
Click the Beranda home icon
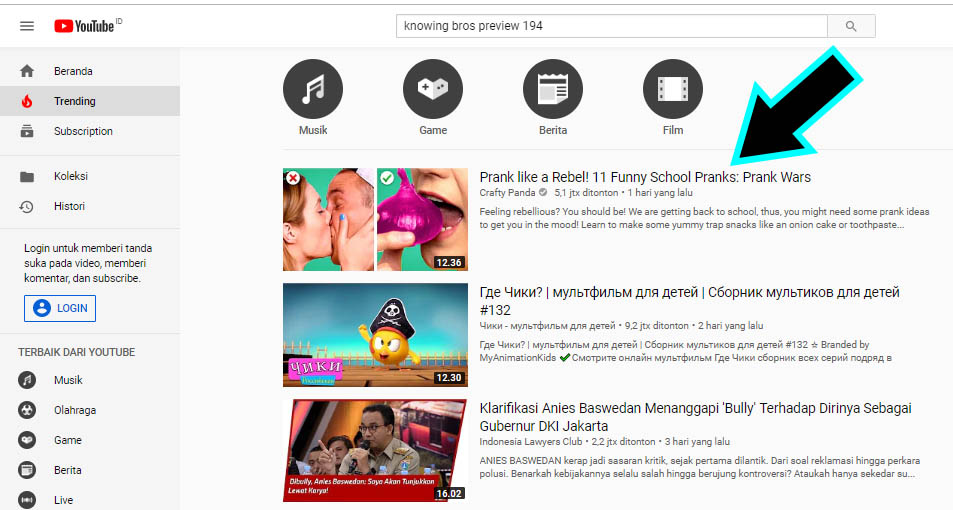point(27,71)
